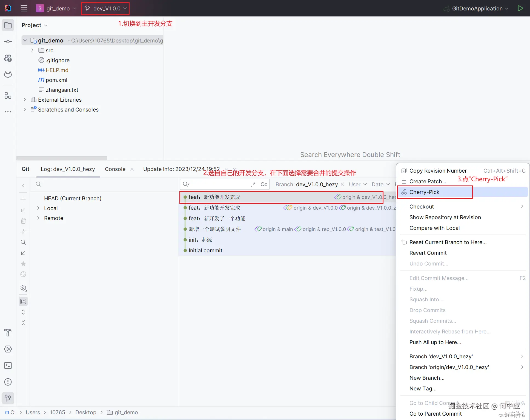Screen dimensions: 530x420
Task: Click the Run GitDemoApplication play button
Action: 520,8
